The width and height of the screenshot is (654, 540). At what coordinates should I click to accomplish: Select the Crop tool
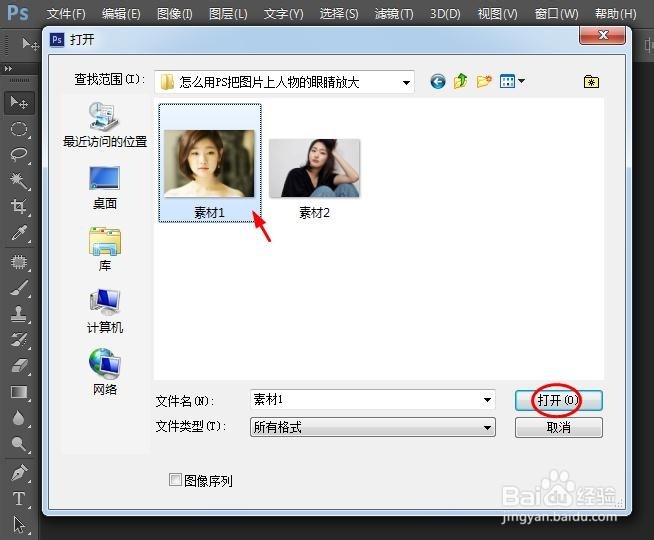pyautogui.click(x=19, y=206)
